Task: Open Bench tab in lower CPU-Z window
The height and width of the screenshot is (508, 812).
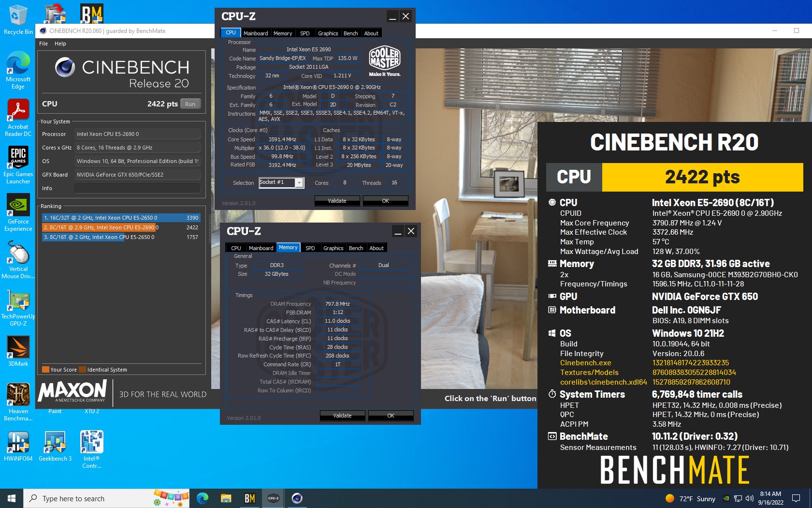Action: point(356,248)
